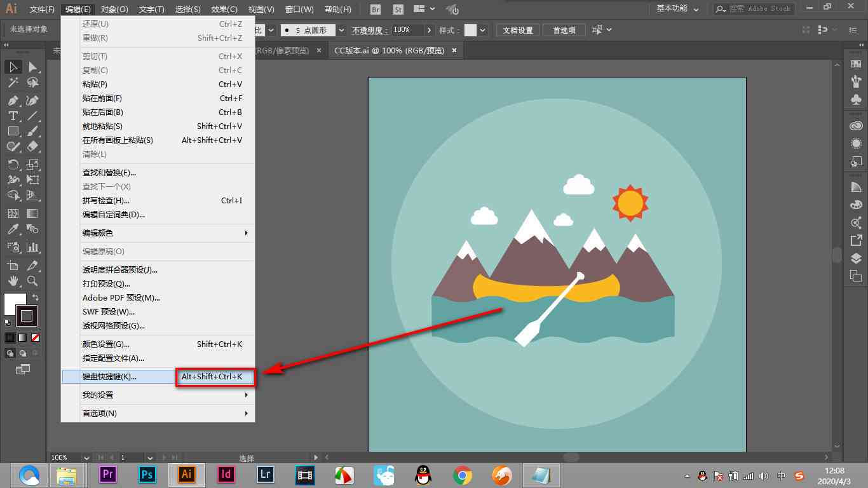Screen dimensions: 868x488
Task: Expand the 我的设置 submenu
Action: (x=158, y=395)
